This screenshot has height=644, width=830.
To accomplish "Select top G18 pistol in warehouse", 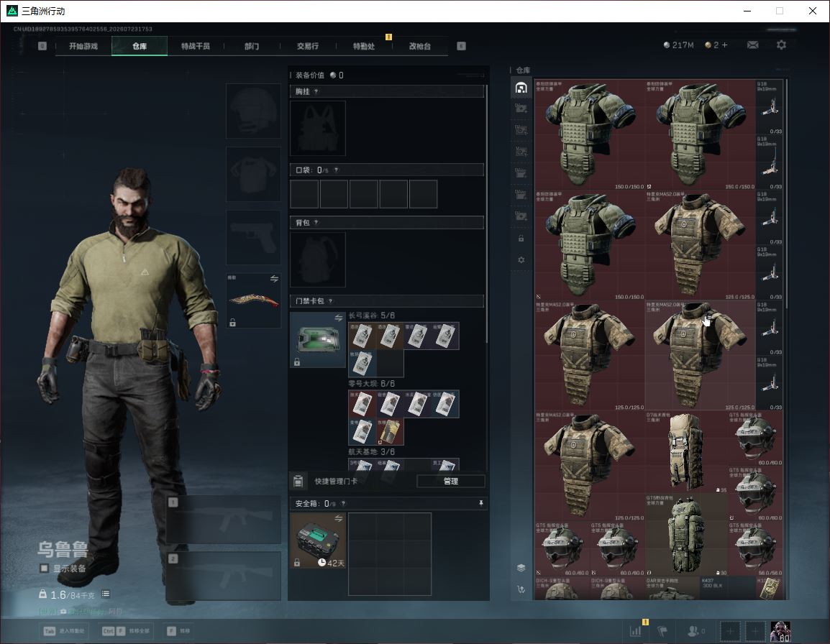I will [x=769, y=107].
